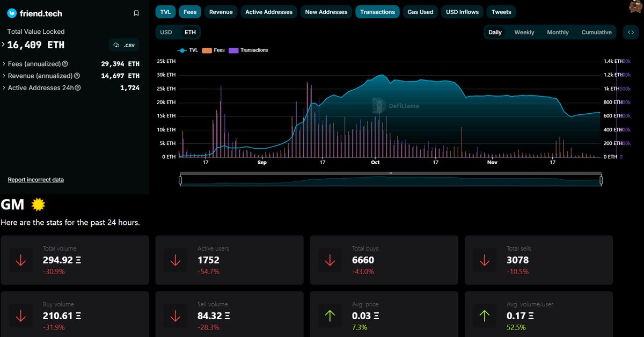Open the Total volume 294.92 stats card
644x337 pixels.
[75, 260]
